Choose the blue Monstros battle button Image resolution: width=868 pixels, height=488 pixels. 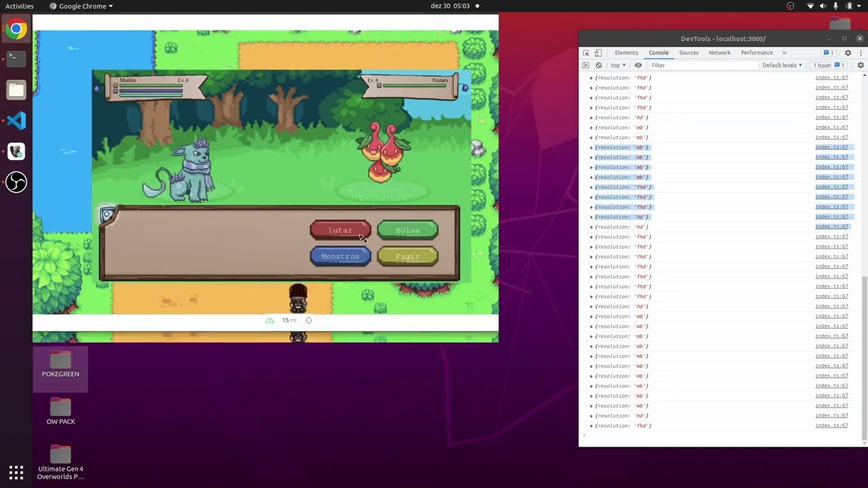[x=340, y=256]
